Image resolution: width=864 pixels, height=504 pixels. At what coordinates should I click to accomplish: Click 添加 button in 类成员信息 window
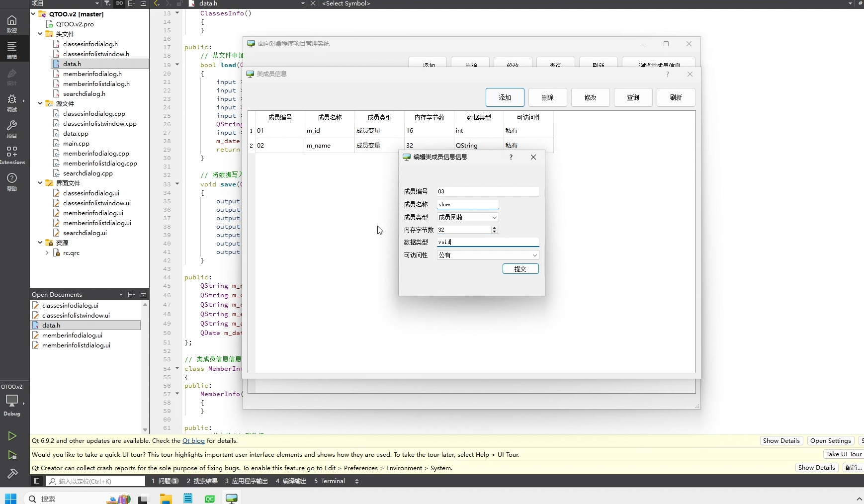tap(505, 97)
